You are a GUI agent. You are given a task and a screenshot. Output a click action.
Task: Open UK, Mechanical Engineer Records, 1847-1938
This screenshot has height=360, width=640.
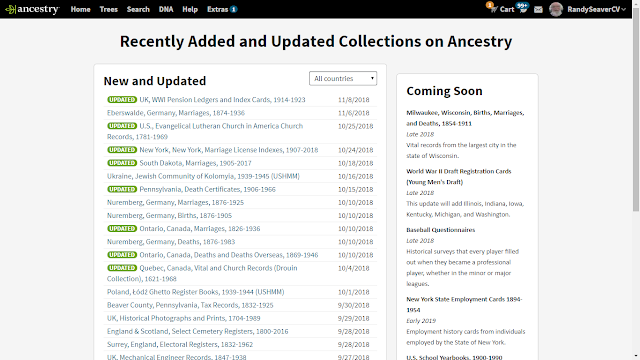coord(177,357)
